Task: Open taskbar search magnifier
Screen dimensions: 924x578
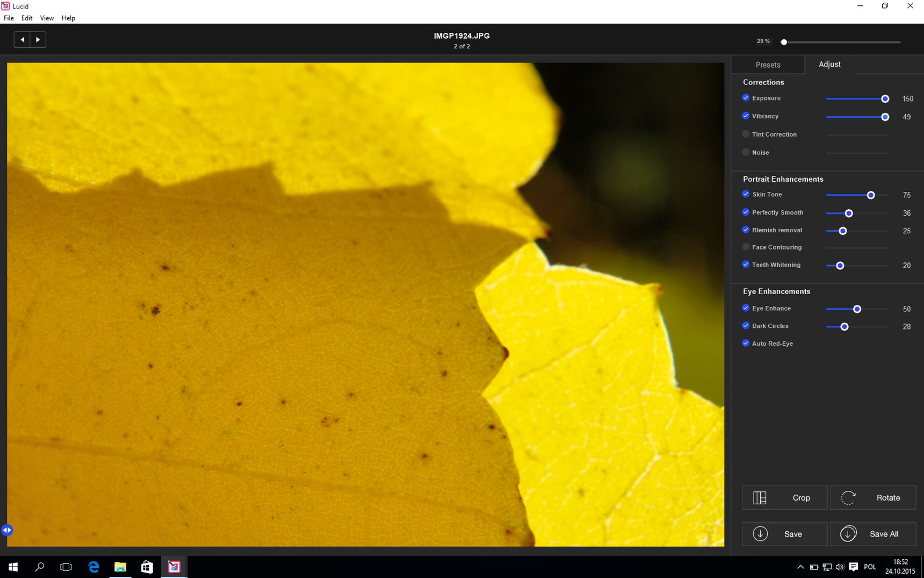Action: pyautogui.click(x=39, y=567)
